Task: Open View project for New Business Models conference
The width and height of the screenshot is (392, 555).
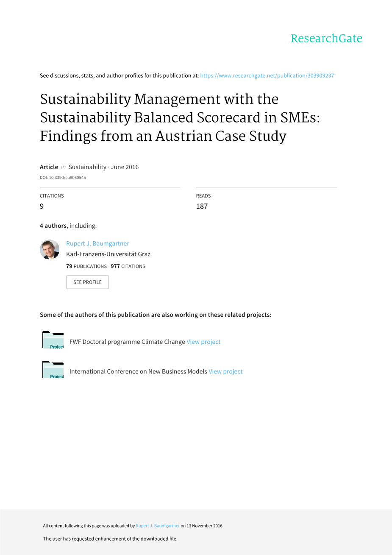Action: click(x=225, y=371)
